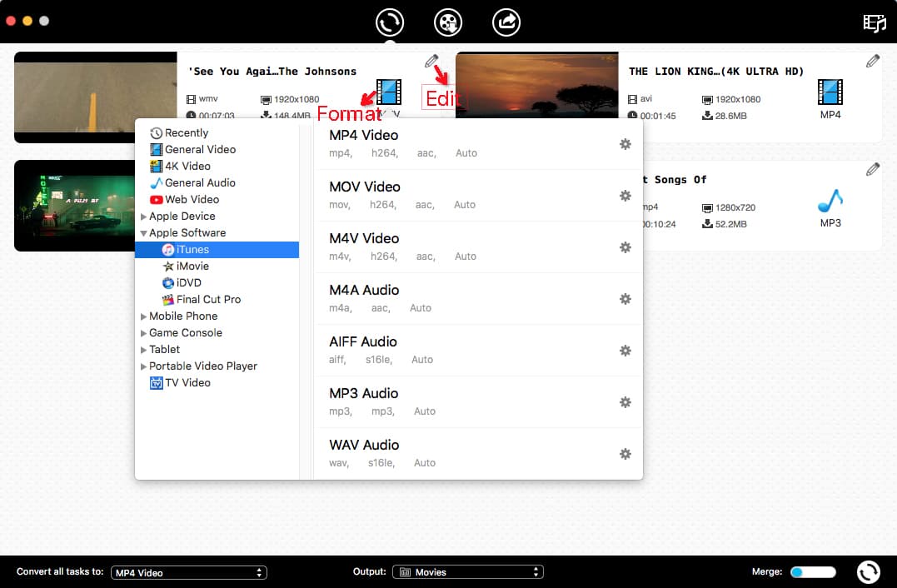Expand the Mobile Phone category
Viewport: 897px width, 588px height.
[143, 316]
